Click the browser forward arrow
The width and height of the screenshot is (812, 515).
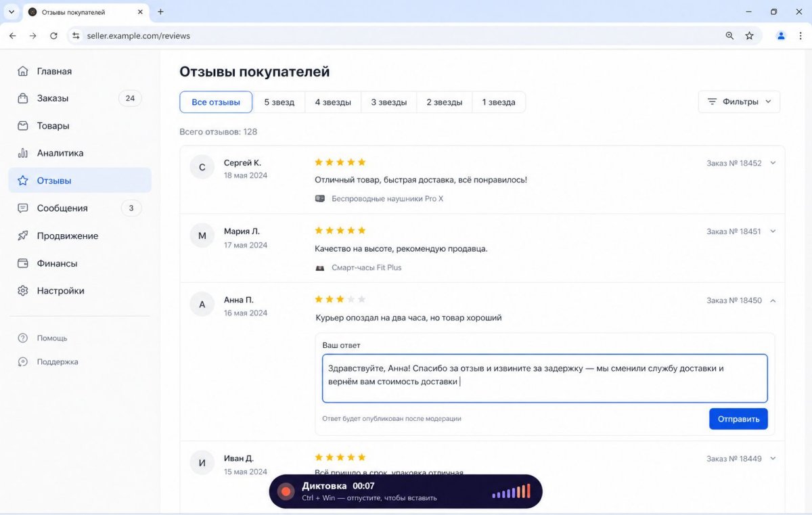[32, 36]
